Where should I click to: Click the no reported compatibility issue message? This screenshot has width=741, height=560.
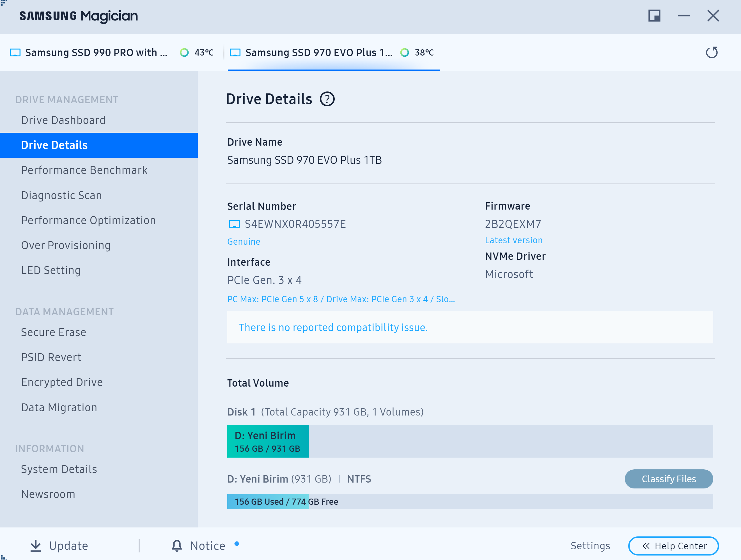(x=333, y=327)
